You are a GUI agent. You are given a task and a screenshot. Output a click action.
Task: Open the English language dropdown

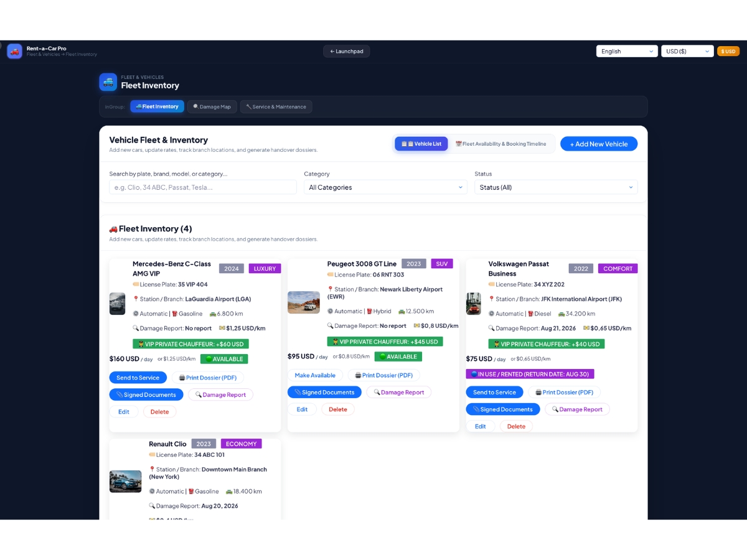pos(627,51)
